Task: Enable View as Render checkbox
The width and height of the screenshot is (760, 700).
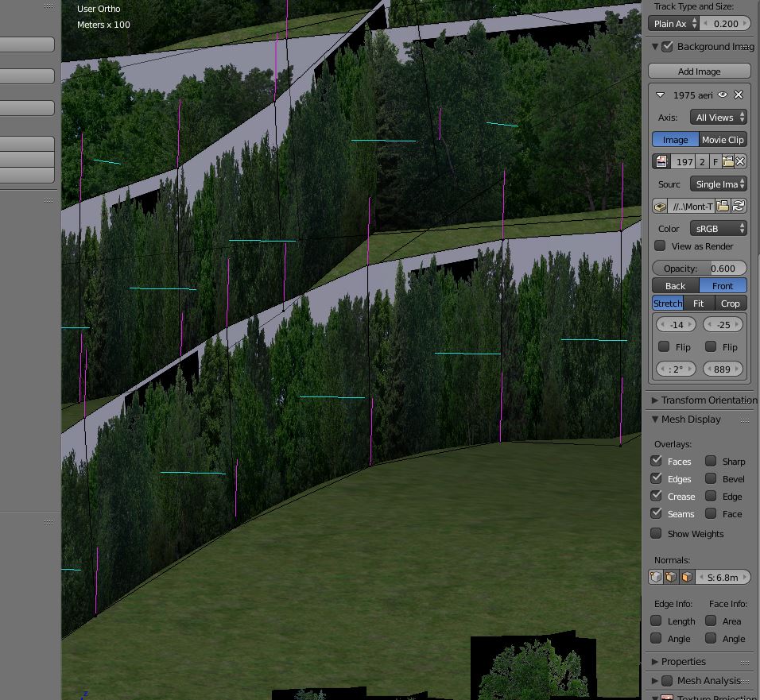Action: 660,246
